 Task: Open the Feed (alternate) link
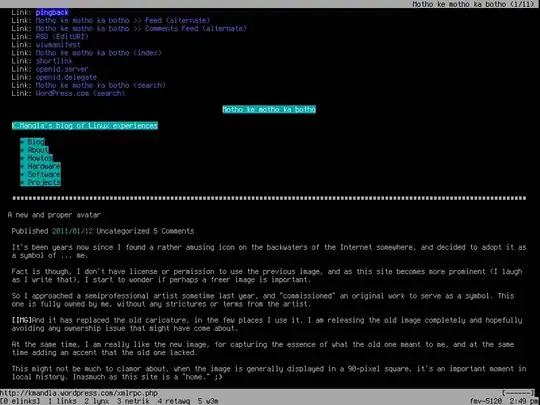coord(123,20)
